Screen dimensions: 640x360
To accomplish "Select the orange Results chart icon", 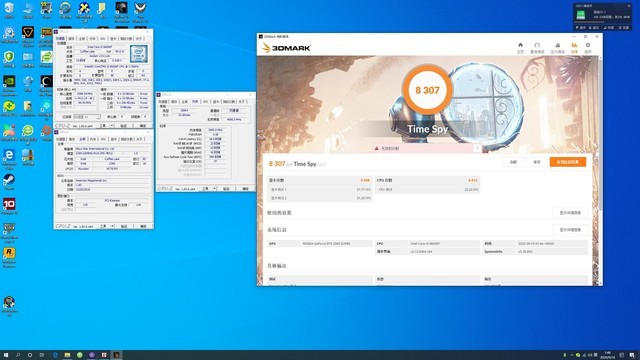I will pos(574,48).
